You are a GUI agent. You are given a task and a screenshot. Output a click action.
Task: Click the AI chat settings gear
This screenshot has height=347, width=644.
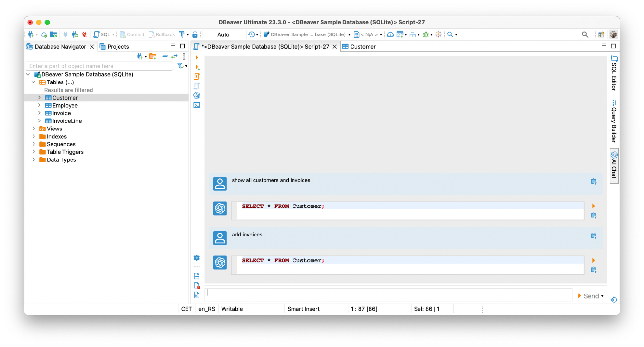pos(197,258)
